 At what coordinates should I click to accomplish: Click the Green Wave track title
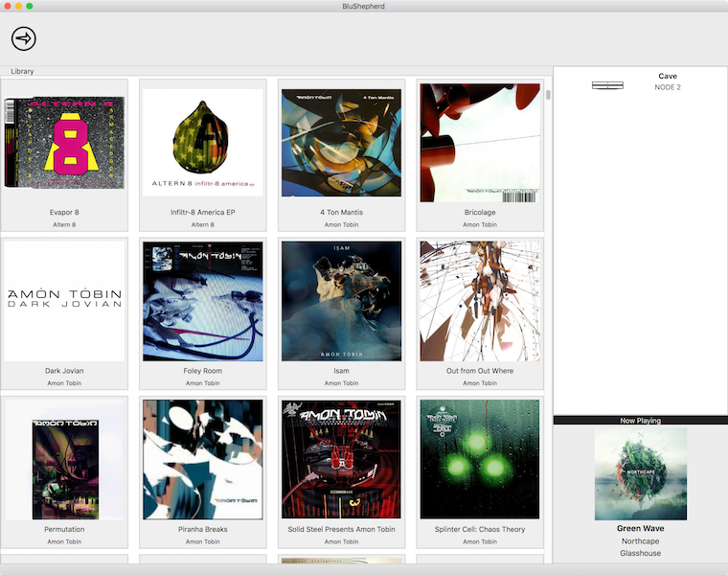(640, 529)
